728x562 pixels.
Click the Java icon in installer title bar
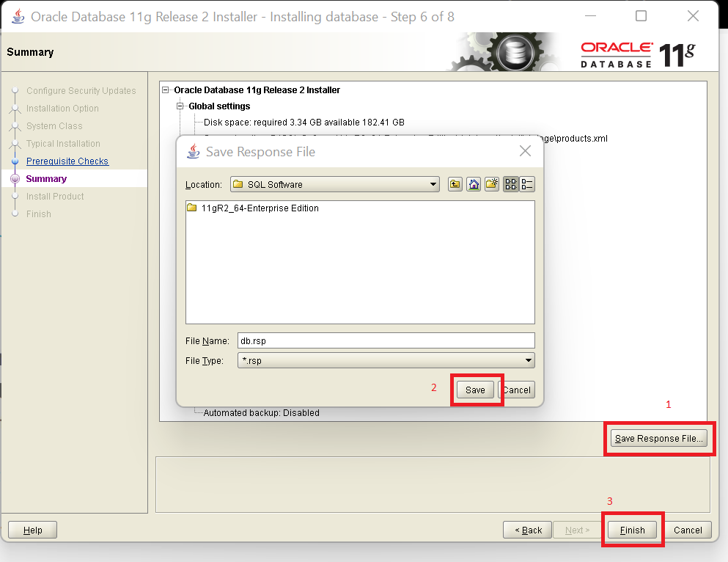pos(18,16)
